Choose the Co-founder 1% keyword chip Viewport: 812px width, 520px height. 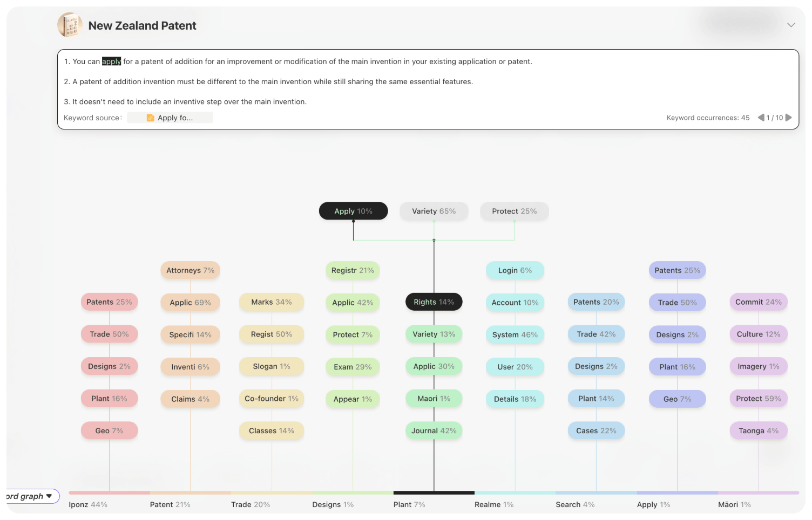271,399
